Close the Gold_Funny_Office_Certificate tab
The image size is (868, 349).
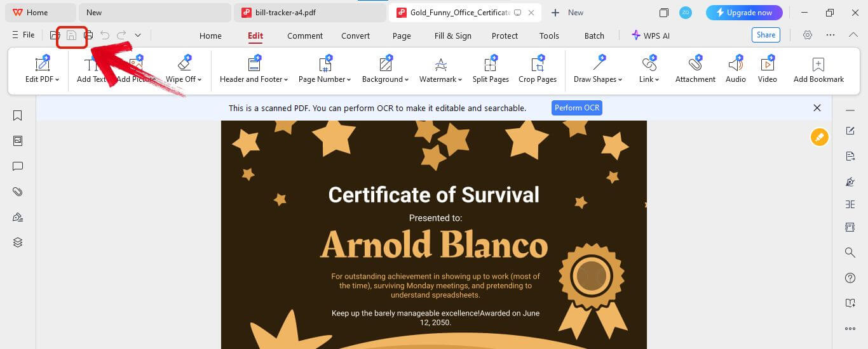click(x=531, y=13)
